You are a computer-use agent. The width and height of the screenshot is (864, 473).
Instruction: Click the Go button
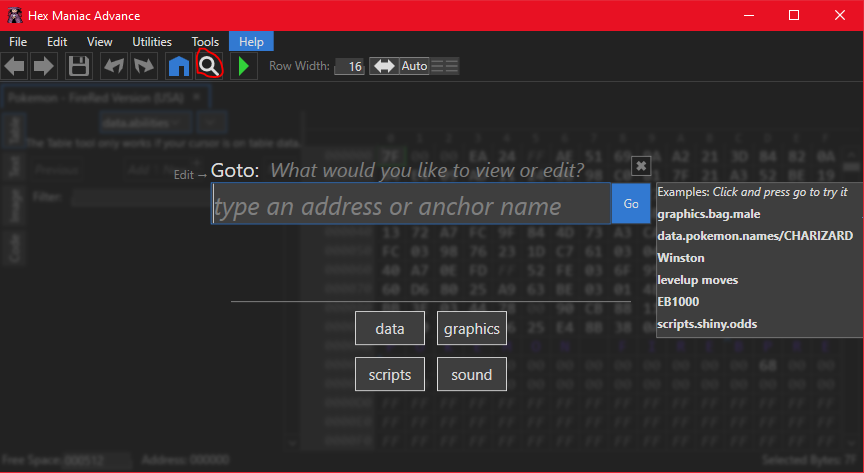pyautogui.click(x=631, y=203)
